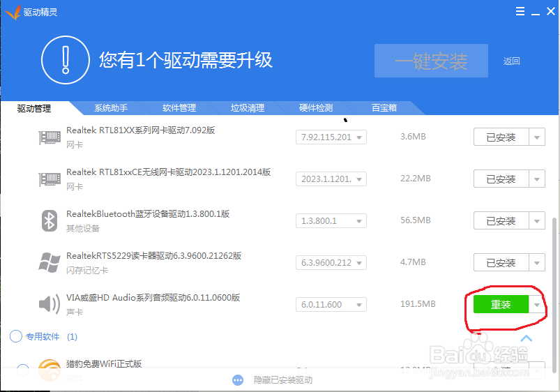
Task: Minimize the 驱动精灵 window
Action: [x=535, y=13]
